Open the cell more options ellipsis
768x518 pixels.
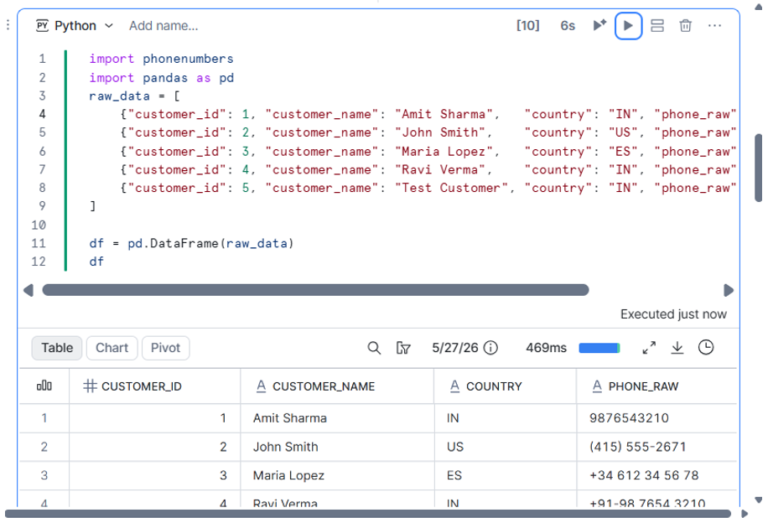click(715, 25)
